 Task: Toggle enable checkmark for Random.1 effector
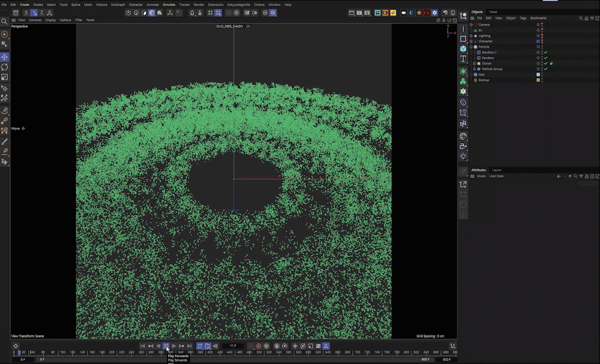coord(545,53)
